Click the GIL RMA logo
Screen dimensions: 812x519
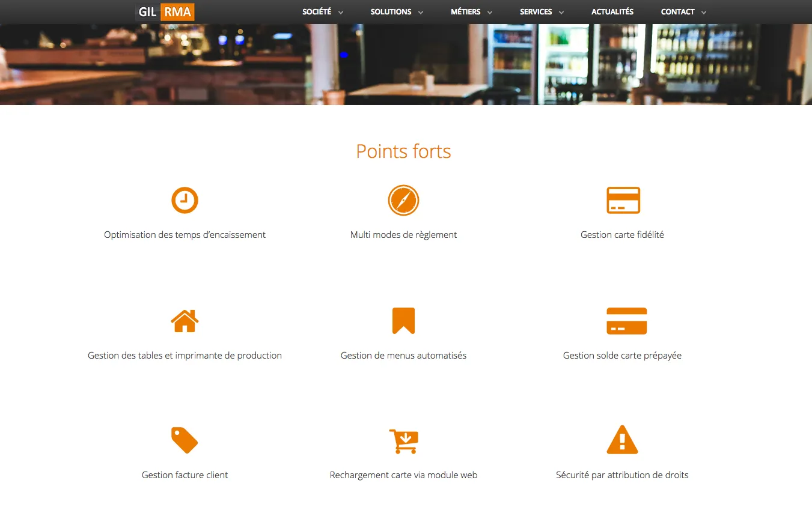pos(165,11)
